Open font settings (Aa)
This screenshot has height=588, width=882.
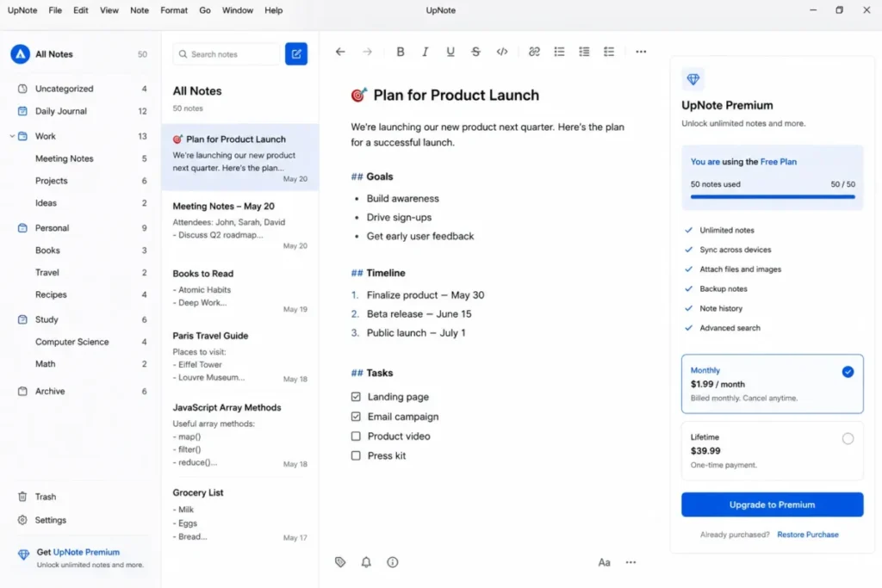coord(604,562)
